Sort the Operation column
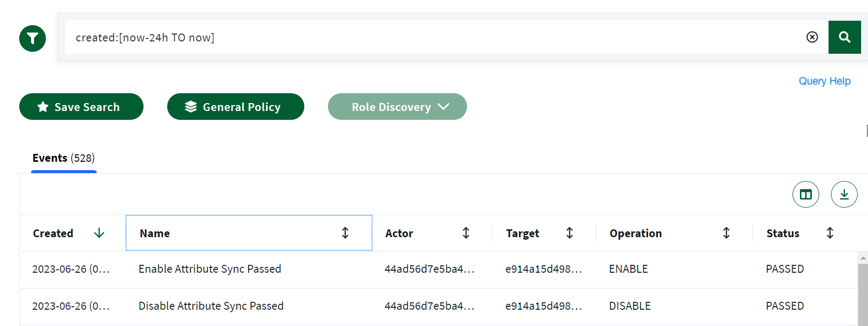 click(x=726, y=233)
